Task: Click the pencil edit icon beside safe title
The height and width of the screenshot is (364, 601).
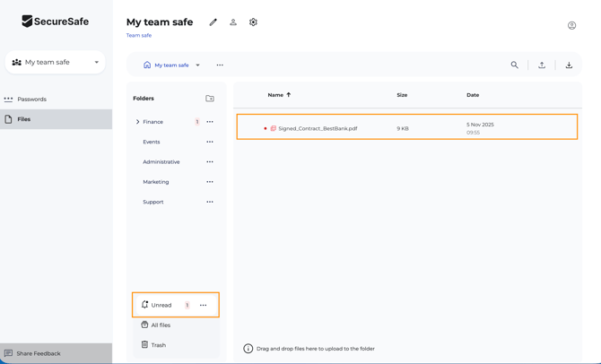Action: [213, 22]
